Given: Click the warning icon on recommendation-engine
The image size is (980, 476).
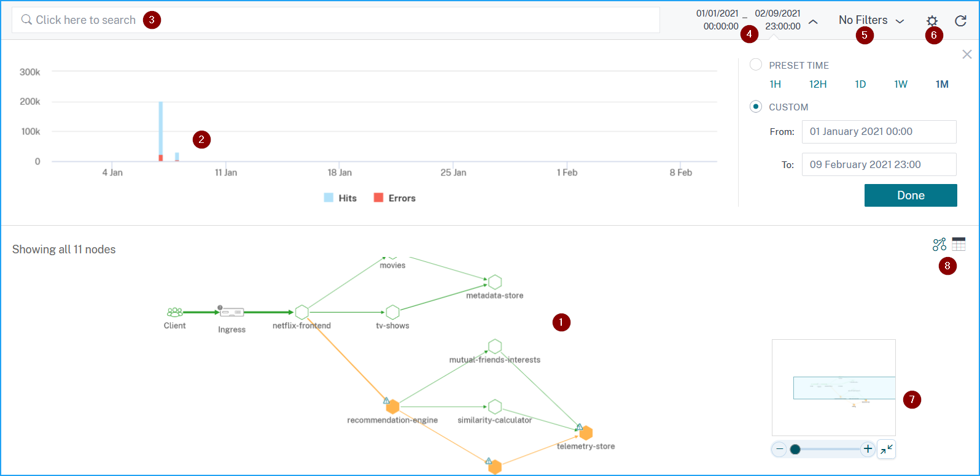Looking at the screenshot, I should click(x=386, y=401).
